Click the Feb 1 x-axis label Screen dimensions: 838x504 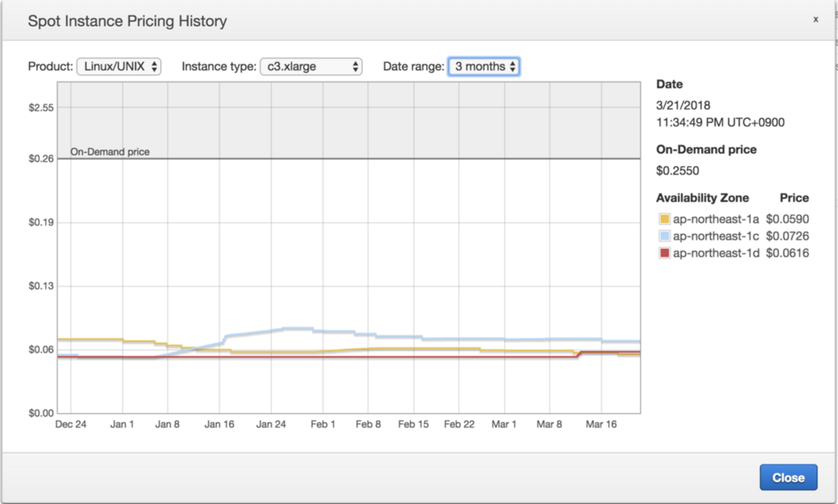click(323, 424)
